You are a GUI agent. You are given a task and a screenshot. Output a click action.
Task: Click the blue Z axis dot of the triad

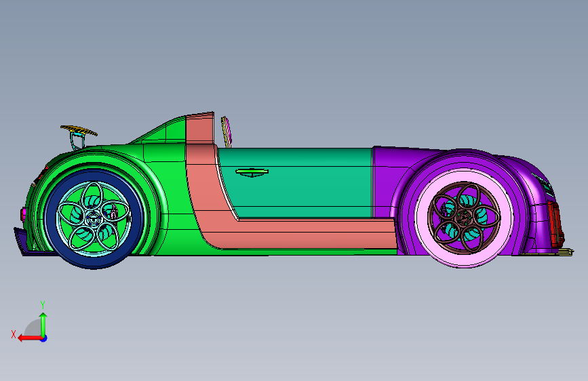coord(44,338)
